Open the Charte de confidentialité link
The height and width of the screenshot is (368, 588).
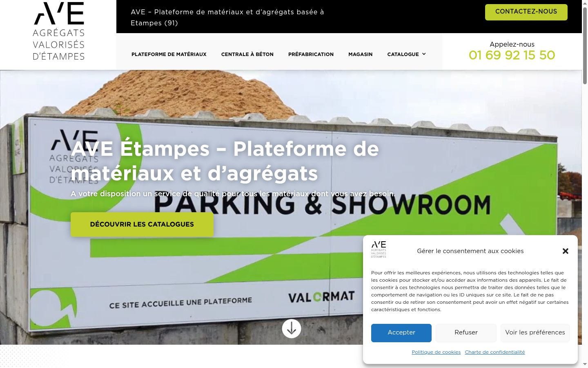[x=495, y=352]
